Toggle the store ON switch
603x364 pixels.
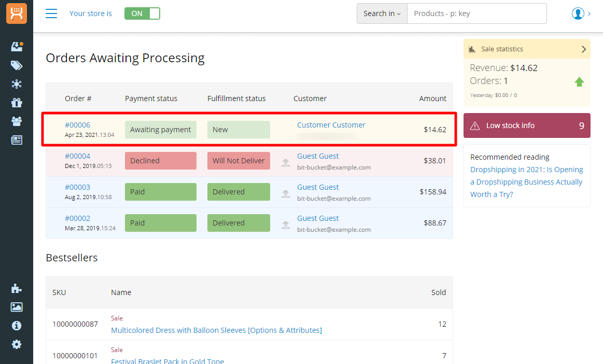point(142,13)
